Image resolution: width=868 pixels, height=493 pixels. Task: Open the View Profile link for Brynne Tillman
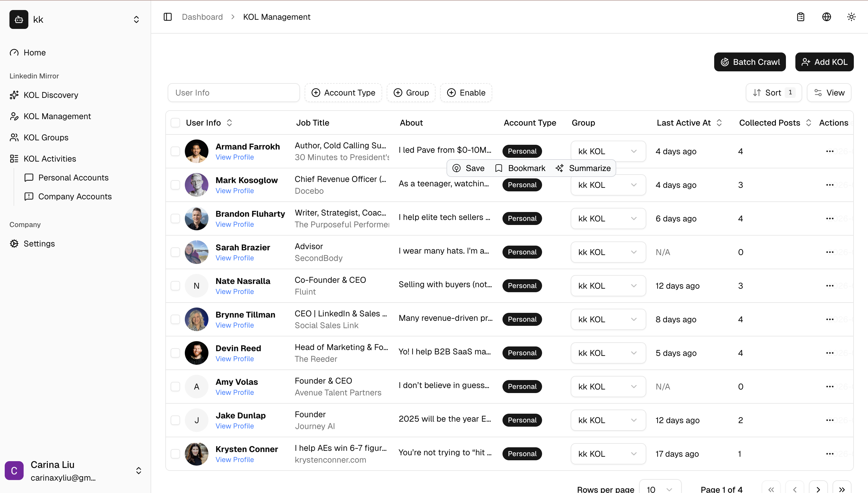(x=234, y=325)
